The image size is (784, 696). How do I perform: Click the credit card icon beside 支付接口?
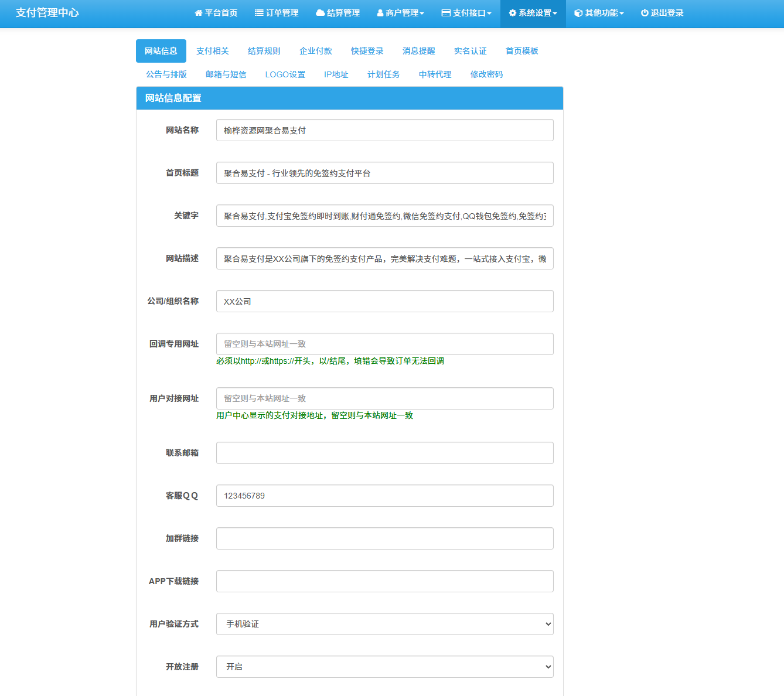point(446,13)
